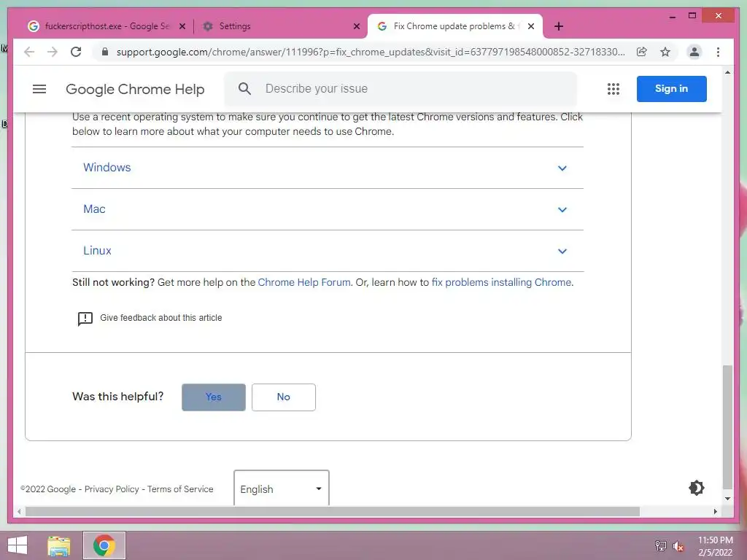The height and width of the screenshot is (560, 747).
Task: Toggle dark mode brightness icon
Action: coord(696,488)
